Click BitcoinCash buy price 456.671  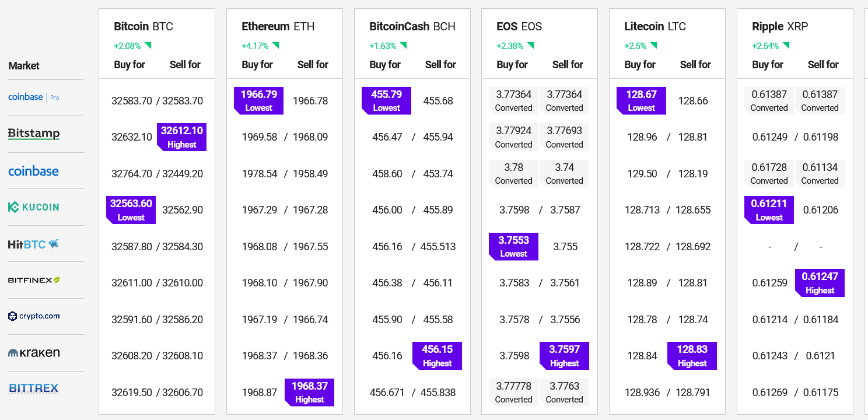(387, 393)
